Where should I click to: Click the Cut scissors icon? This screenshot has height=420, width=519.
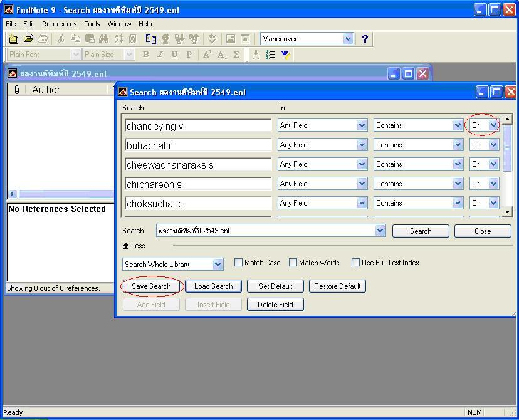(61, 39)
